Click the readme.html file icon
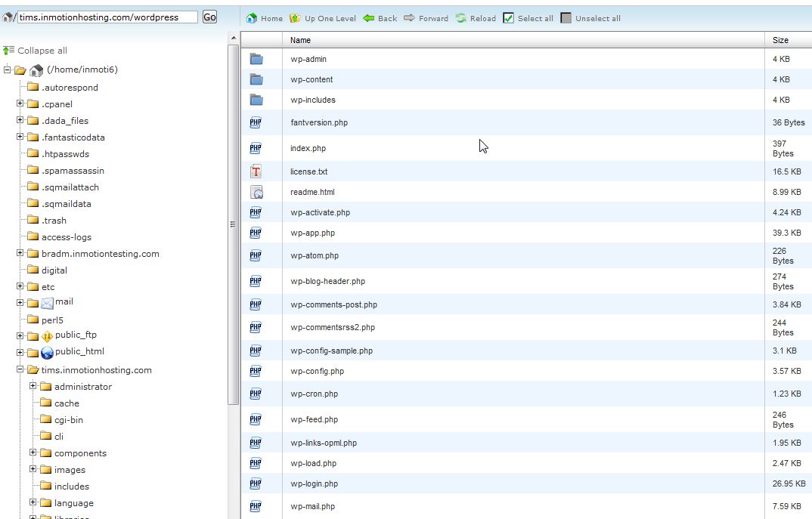The width and height of the screenshot is (812, 519). click(256, 192)
